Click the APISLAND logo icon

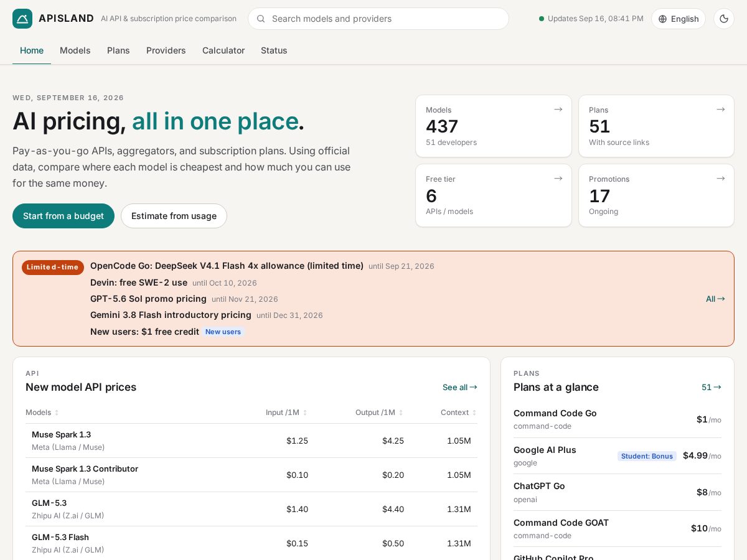point(22,19)
